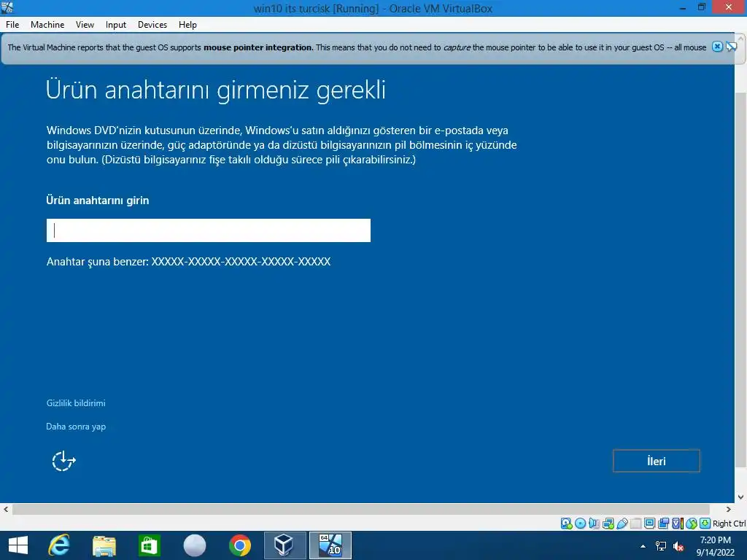Launch Google Chrome from taskbar

[x=239, y=545]
